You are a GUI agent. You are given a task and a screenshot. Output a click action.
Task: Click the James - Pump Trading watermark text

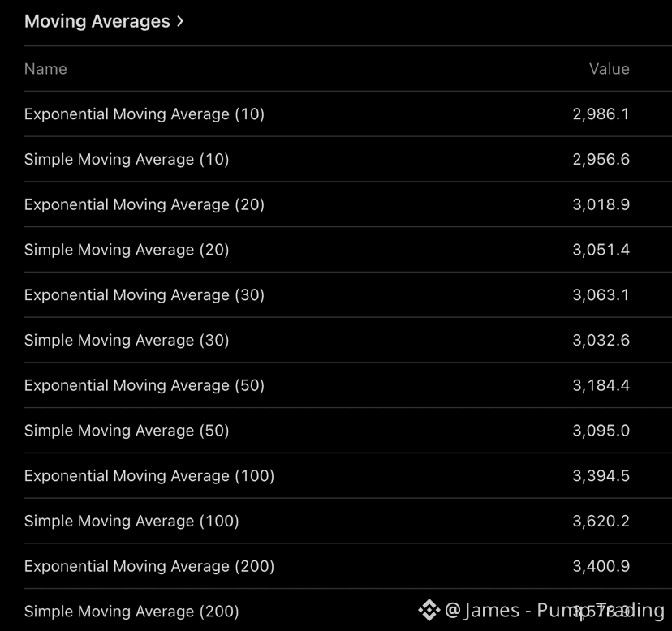coord(555,610)
